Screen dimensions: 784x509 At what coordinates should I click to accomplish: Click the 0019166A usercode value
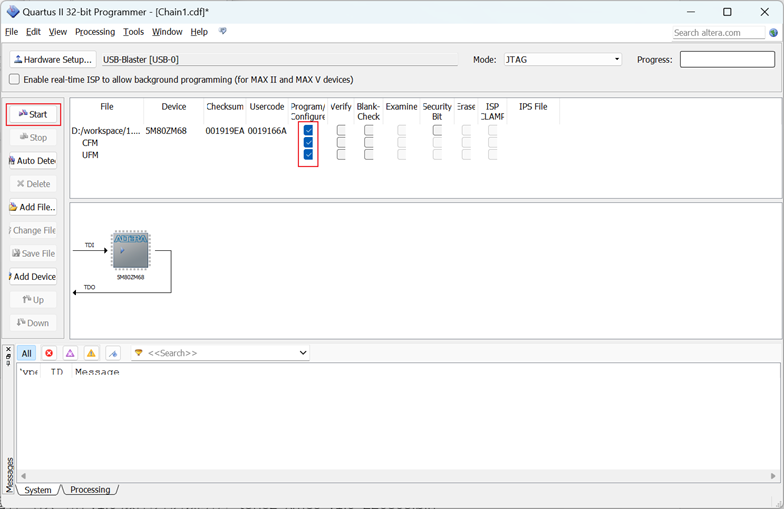[267, 131]
